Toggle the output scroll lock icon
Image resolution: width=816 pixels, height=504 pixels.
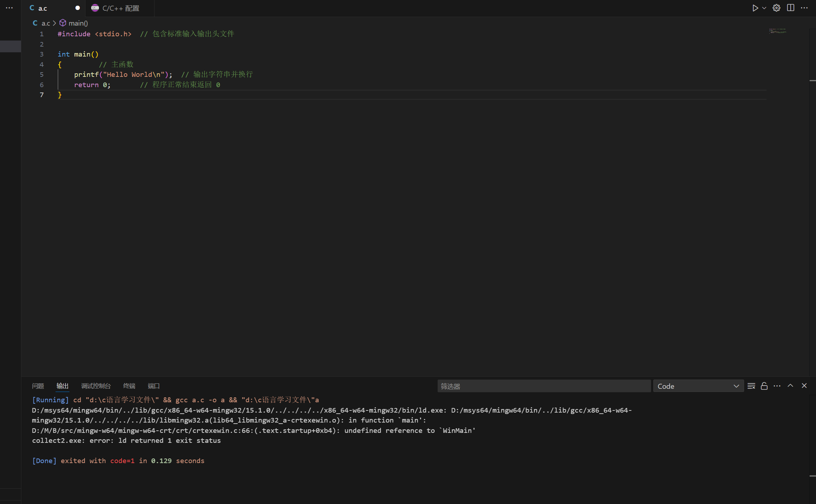point(764,386)
